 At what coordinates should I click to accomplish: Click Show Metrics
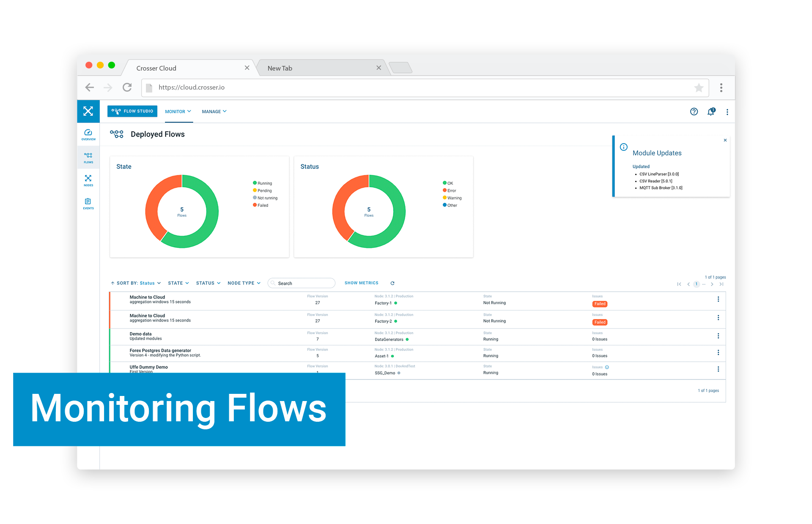pos(362,283)
